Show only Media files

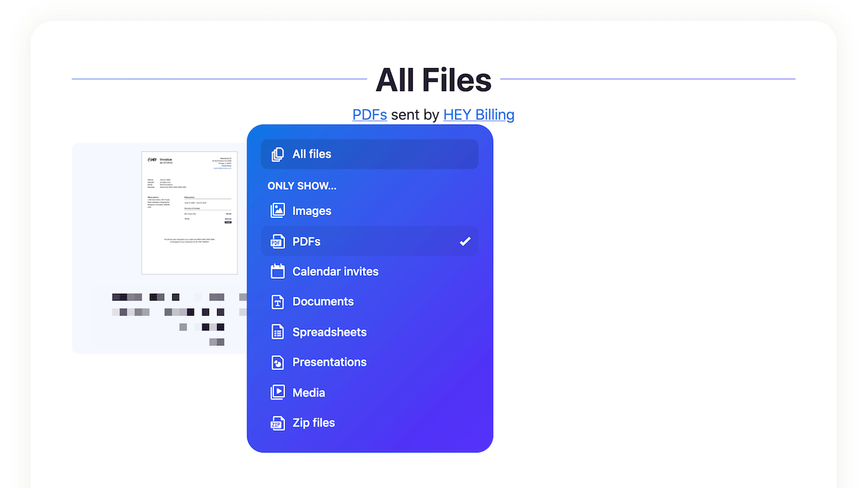[370, 392]
